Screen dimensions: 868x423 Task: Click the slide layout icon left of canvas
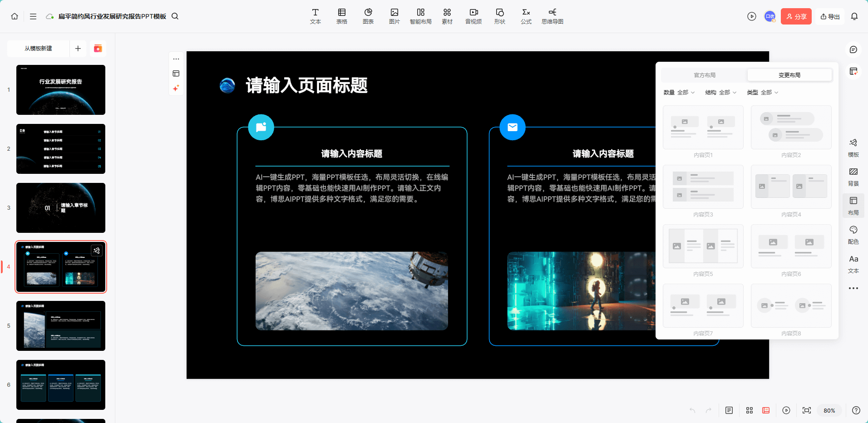pos(176,74)
